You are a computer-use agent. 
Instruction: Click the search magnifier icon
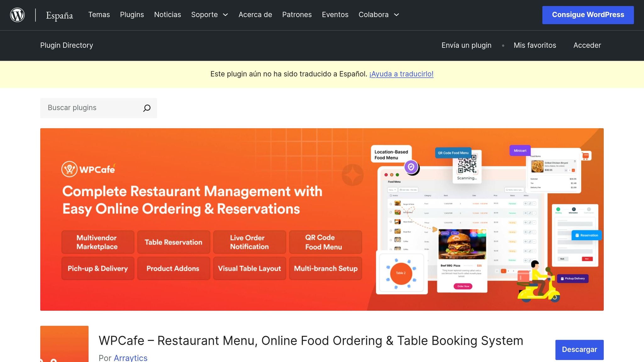click(x=147, y=108)
